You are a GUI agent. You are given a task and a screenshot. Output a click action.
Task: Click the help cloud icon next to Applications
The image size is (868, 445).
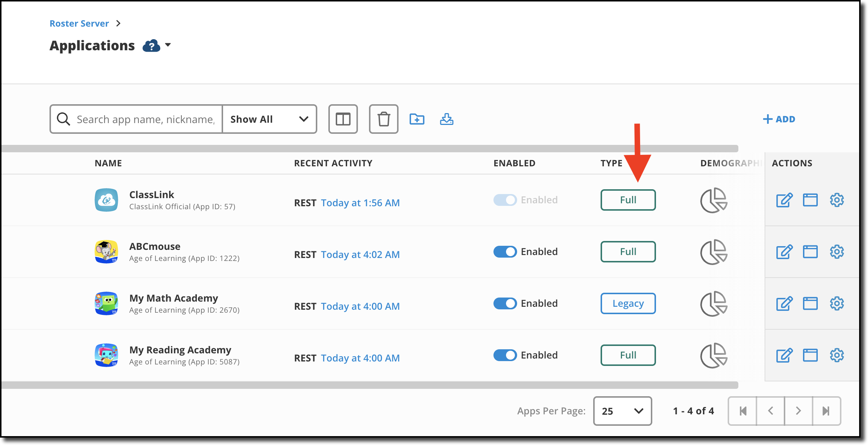coord(151,46)
